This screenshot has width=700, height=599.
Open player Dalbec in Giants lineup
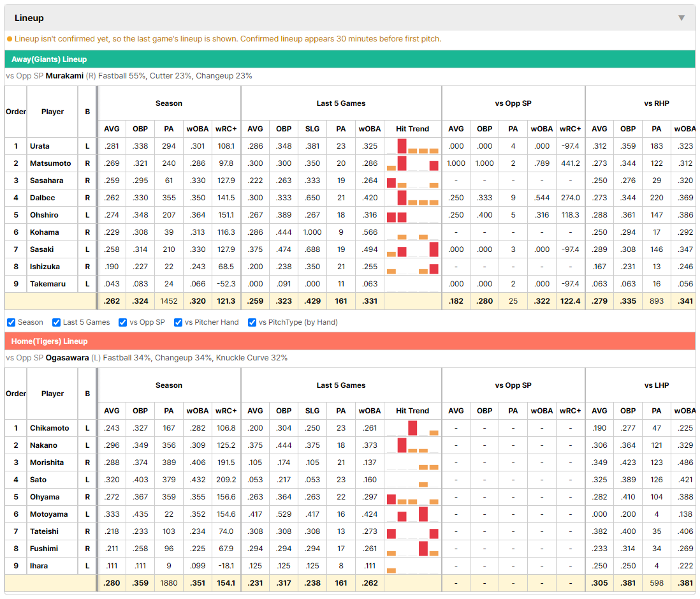pyautogui.click(x=43, y=198)
